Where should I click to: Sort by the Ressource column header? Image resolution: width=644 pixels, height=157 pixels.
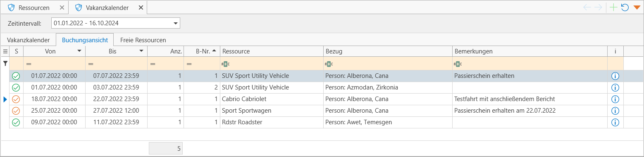click(x=272, y=51)
